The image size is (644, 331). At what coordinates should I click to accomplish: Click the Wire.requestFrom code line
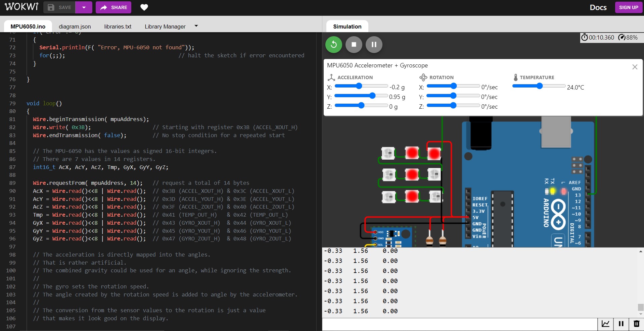pyautogui.click(x=88, y=183)
